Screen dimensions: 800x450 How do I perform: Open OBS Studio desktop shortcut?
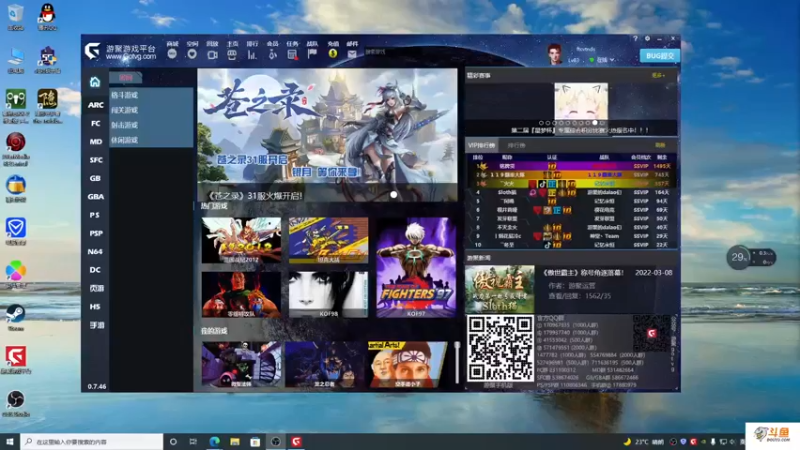pyautogui.click(x=16, y=403)
